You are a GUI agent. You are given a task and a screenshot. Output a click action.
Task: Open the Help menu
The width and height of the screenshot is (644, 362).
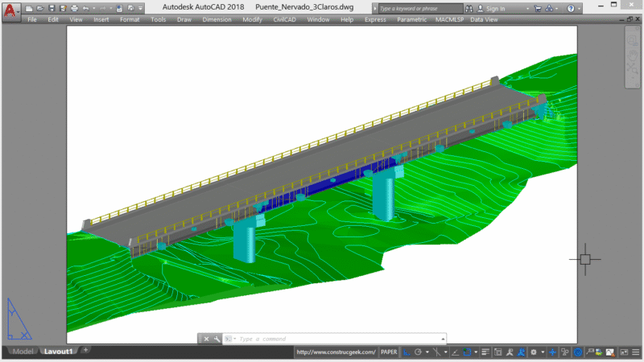347,19
